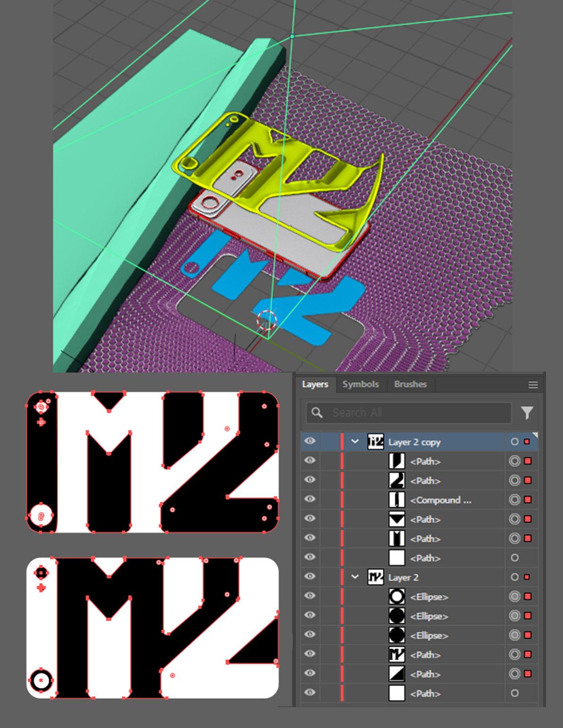563x728 pixels.
Task: Switch to the Layers tab
Action: click(315, 384)
